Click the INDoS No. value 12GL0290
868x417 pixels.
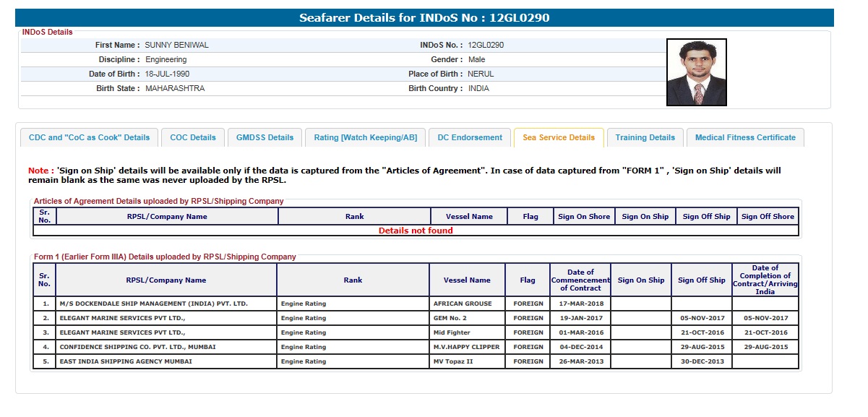tap(486, 45)
